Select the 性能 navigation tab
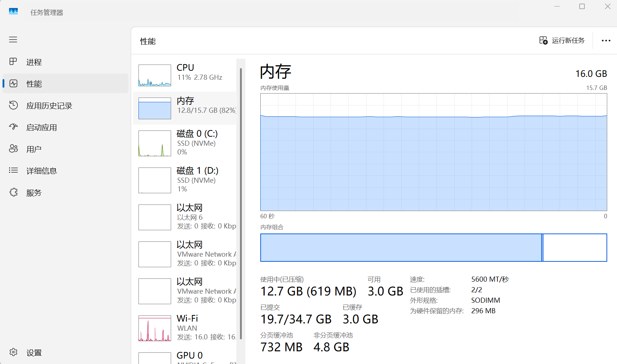Screen dimensions: 617x364 [x=66, y=83]
